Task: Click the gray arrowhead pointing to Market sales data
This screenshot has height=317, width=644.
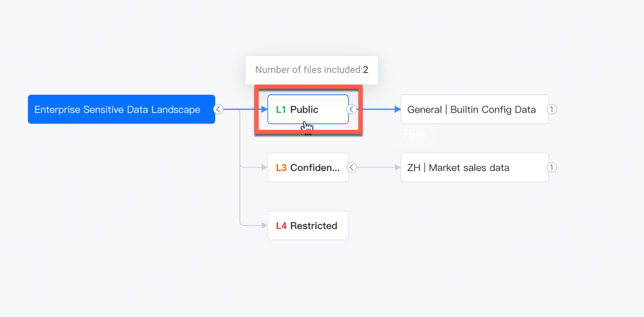Action: tap(397, 167)
